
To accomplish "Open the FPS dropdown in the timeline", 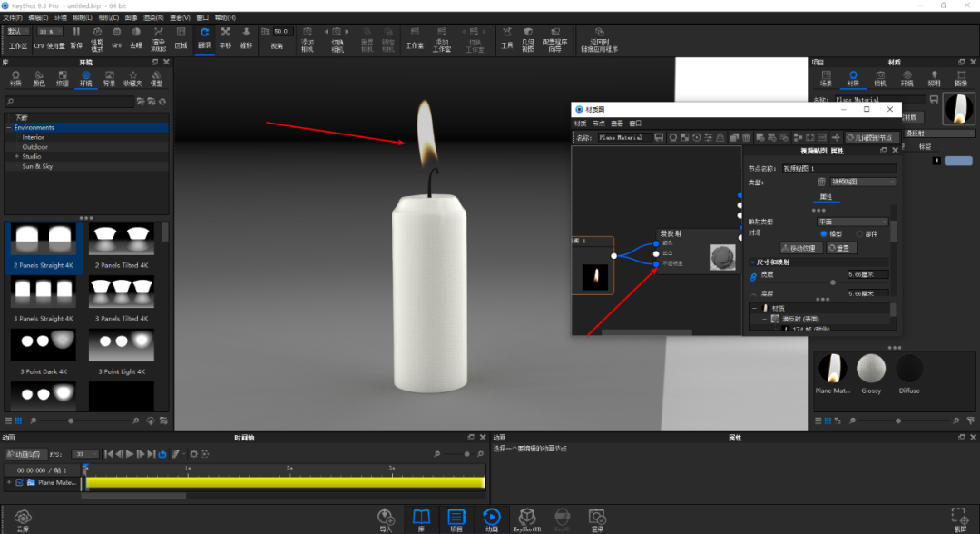I will 85,454.
